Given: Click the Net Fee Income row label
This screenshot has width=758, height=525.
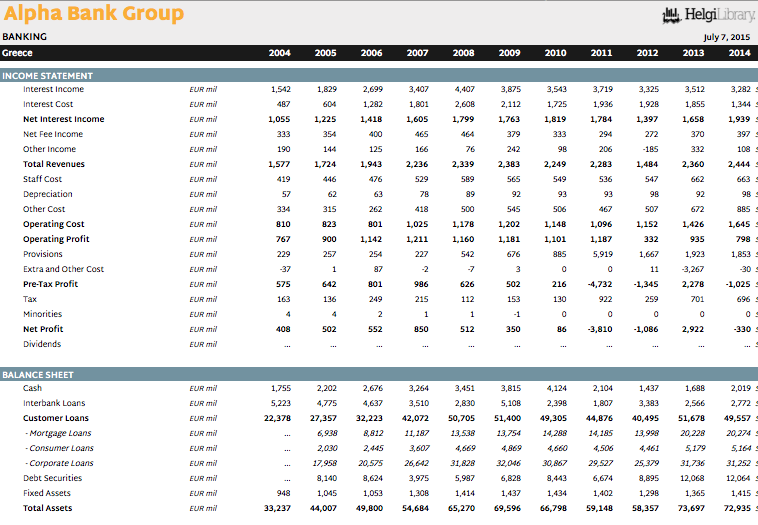Looking at the screenshot, I should click(x=53, y=134).
